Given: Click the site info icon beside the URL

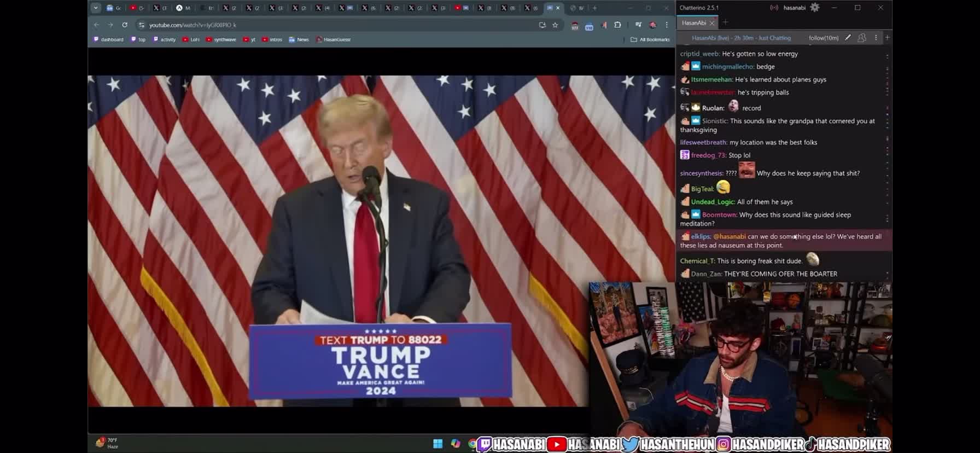Looking at the screenshot, I should 142,25.
